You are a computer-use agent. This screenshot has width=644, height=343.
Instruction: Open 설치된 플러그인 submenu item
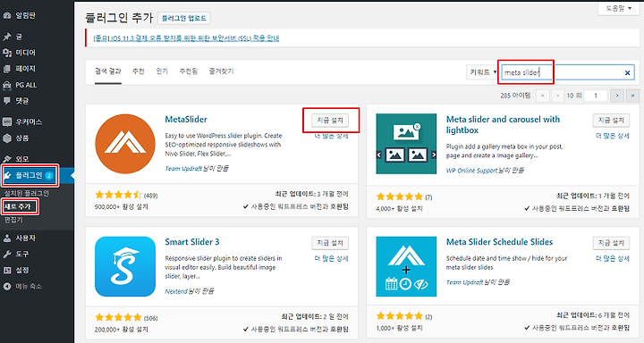27,193
